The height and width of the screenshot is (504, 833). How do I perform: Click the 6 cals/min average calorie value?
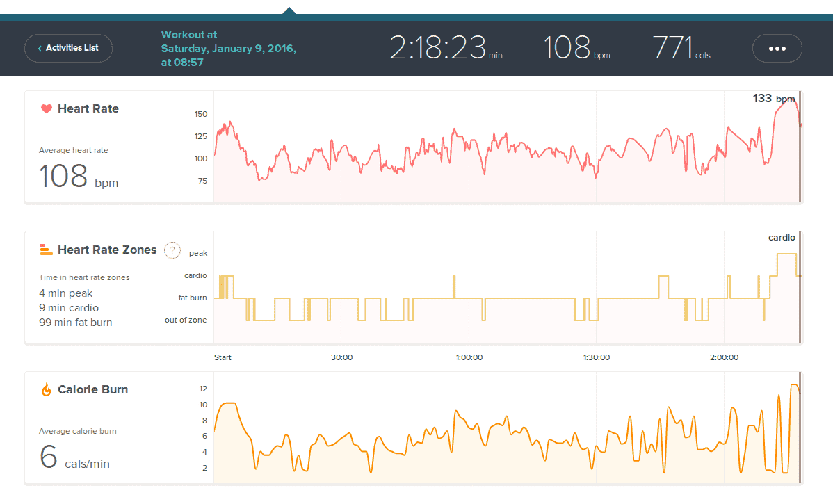74,459
